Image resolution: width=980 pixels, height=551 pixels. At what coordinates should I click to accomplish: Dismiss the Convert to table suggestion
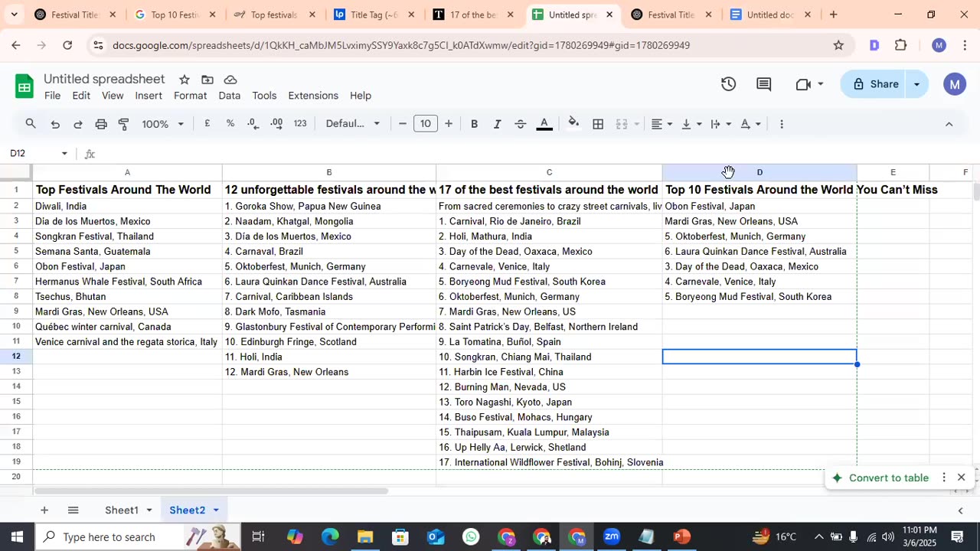click(x=962, y=478)
